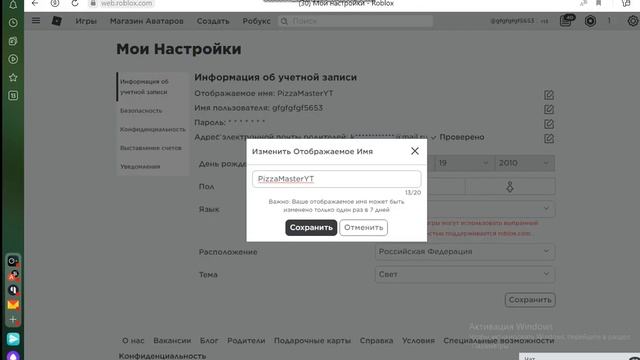Screen dimensions: 640x360
Task: Open the sidebar blue messenger icon
Action: tap(13, 339)
